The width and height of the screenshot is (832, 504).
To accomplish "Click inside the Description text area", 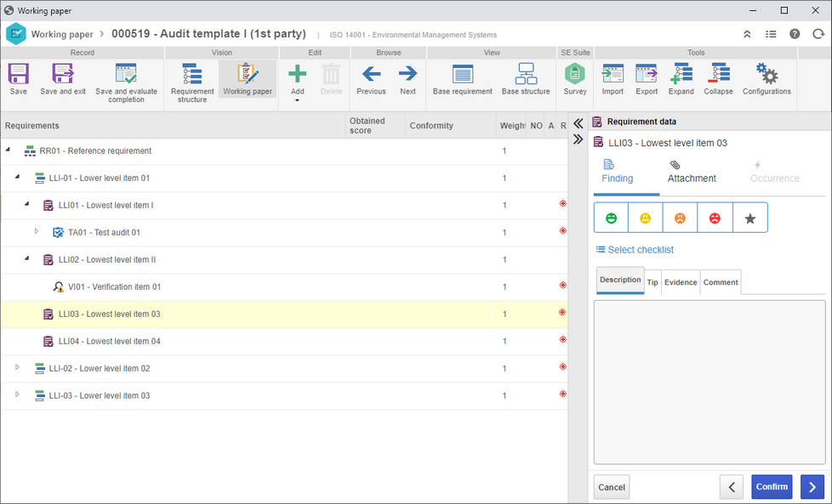I will click(709, 382).
